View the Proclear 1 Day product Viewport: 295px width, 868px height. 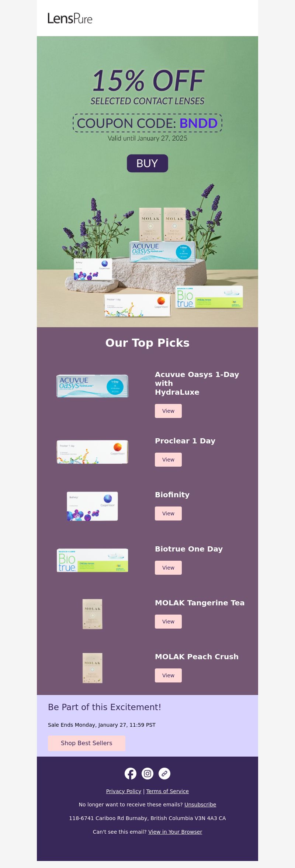tap(168, 460)
